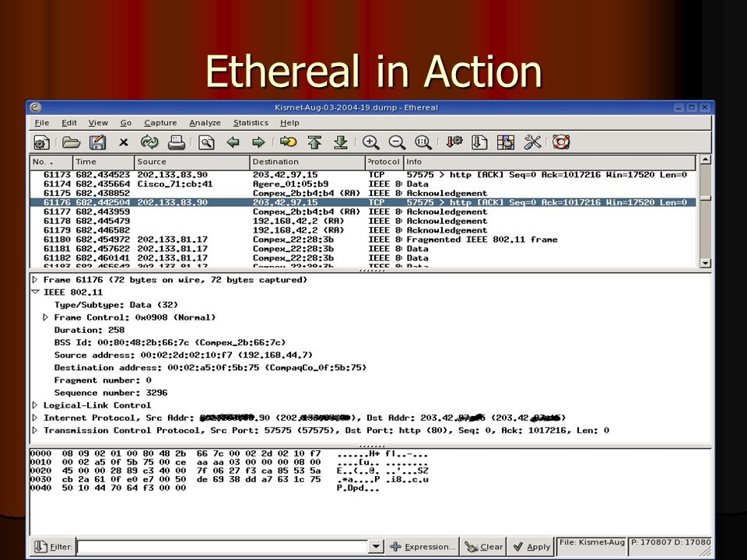Click packet list scrollbar up arrow
Screen dimensions: 747x560
point(706,159)
